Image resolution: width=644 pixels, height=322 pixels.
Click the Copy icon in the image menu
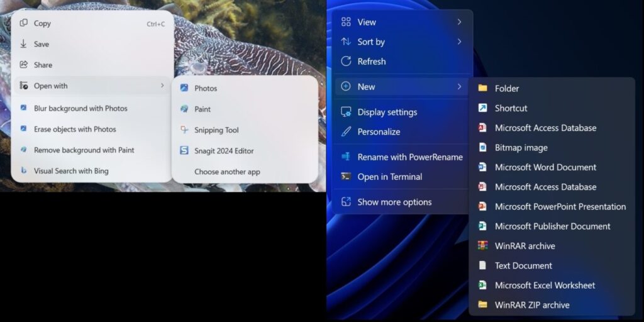coord(24,23)
